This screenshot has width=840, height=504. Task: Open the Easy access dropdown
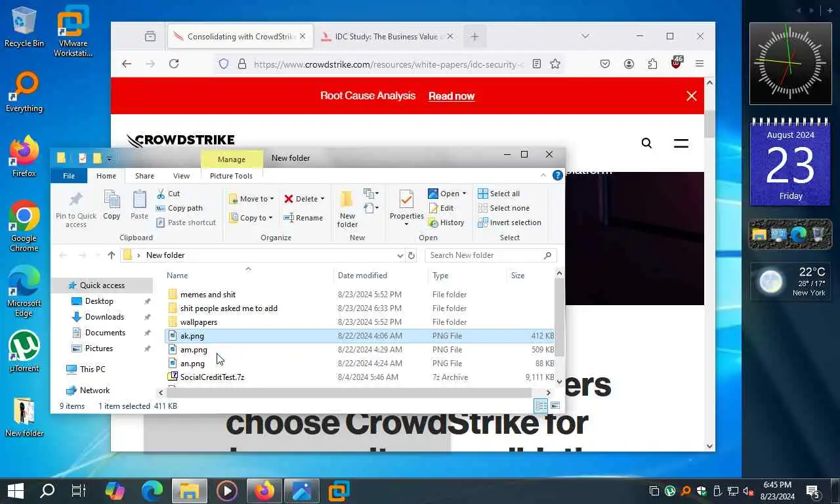click(371, 209)
